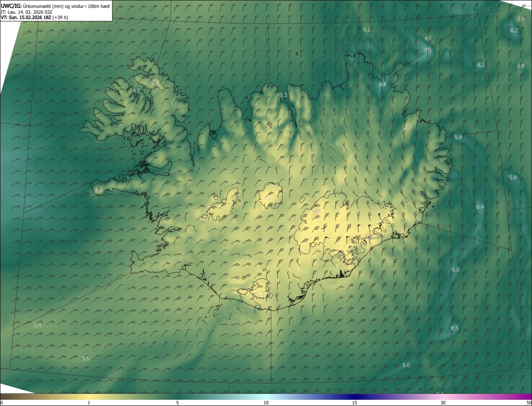Click the colorbar tick label "50"

coord(529,403)
